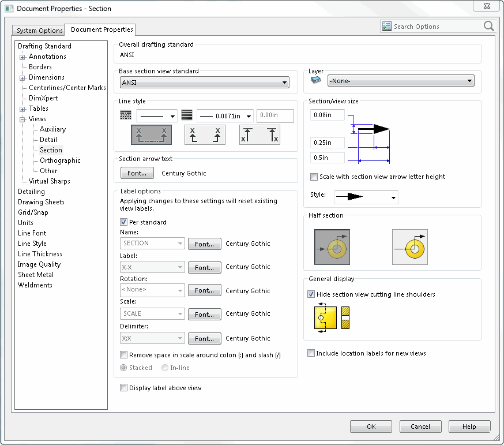
Task: Select Line Thickness in the tree
Action: [40, 254]
